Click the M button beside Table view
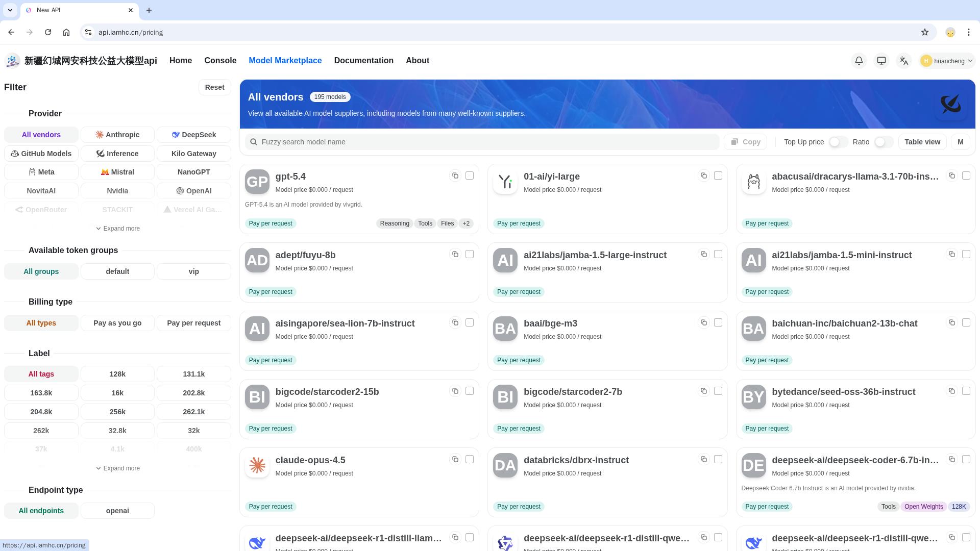980x551 pixels. (x=961, y=142)
